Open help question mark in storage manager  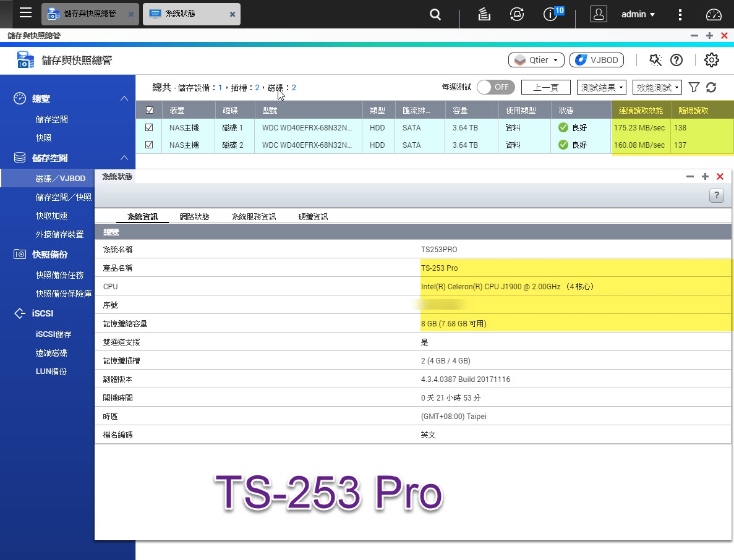[x=676, y=60]
